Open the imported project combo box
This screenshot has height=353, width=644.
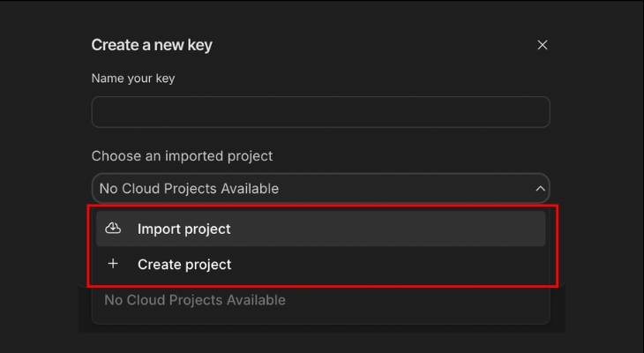click(x=320, y=188)
